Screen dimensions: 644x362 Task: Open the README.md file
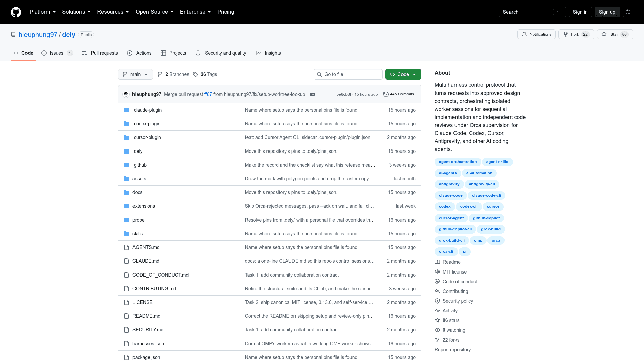146,316
